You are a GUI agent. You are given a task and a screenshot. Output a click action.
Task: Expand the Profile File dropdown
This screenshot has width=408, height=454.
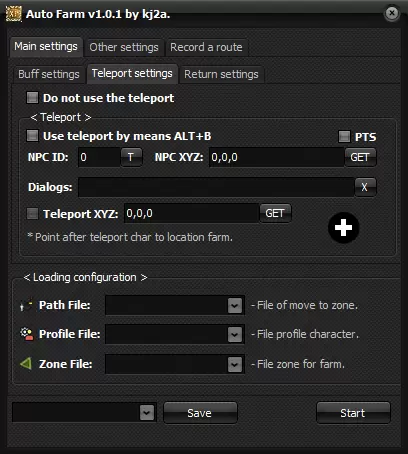coord(235,334)
